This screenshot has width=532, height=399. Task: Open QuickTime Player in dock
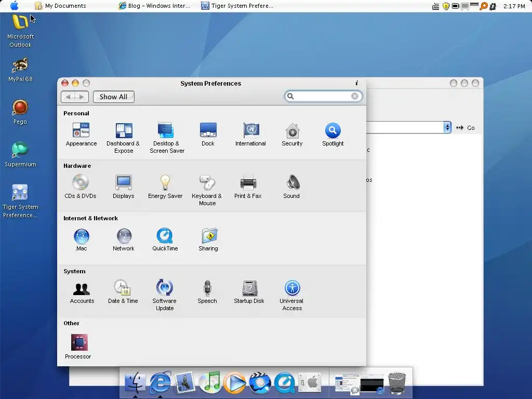pos(285,383)
